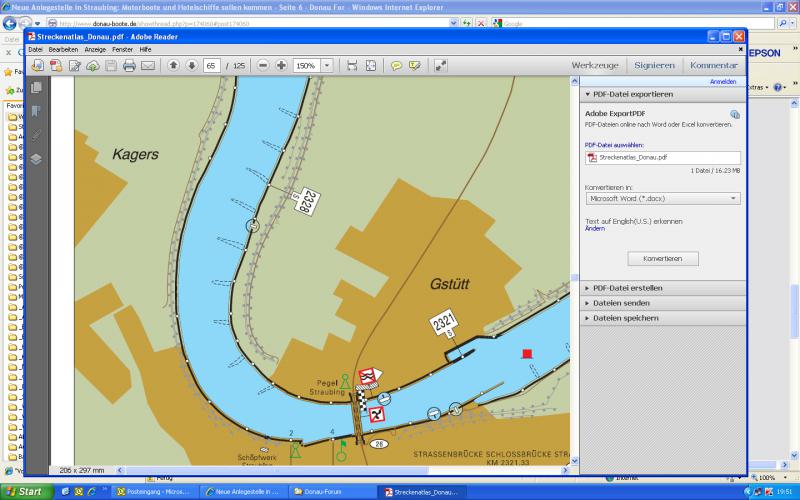
Task: Open the Bearbeiten menu
Action: 63,48
